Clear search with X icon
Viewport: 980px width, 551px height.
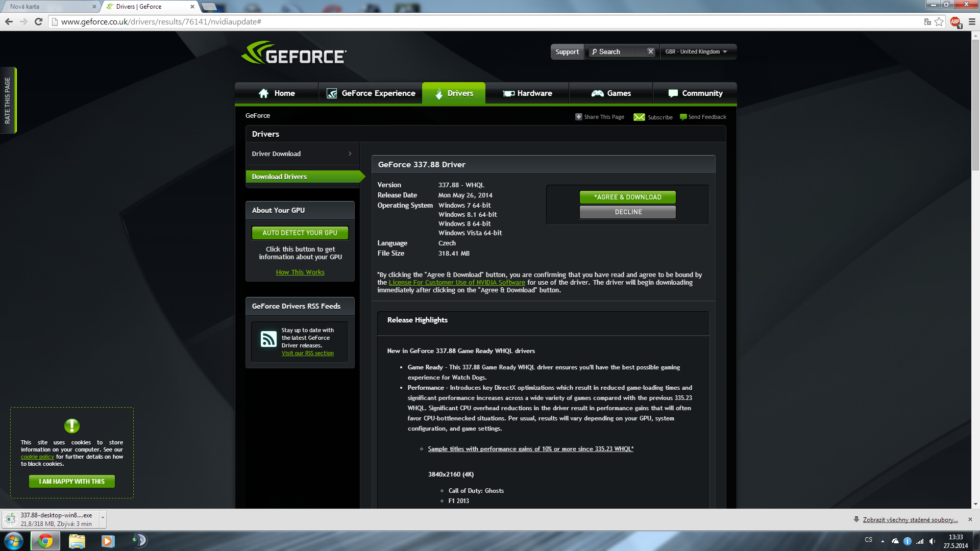point(650,52)
